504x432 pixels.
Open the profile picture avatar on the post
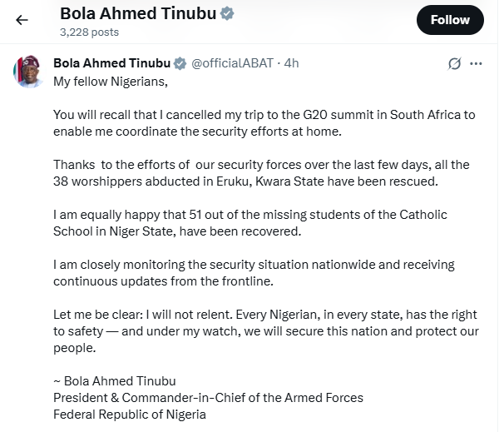[28, 72]
